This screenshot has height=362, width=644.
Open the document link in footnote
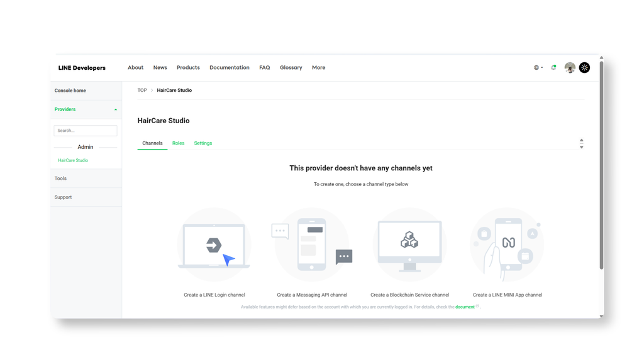465,307
